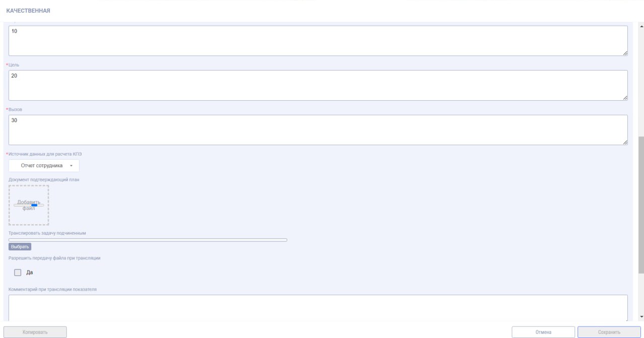Click the file upload progress bar

[x=29, y=205]
